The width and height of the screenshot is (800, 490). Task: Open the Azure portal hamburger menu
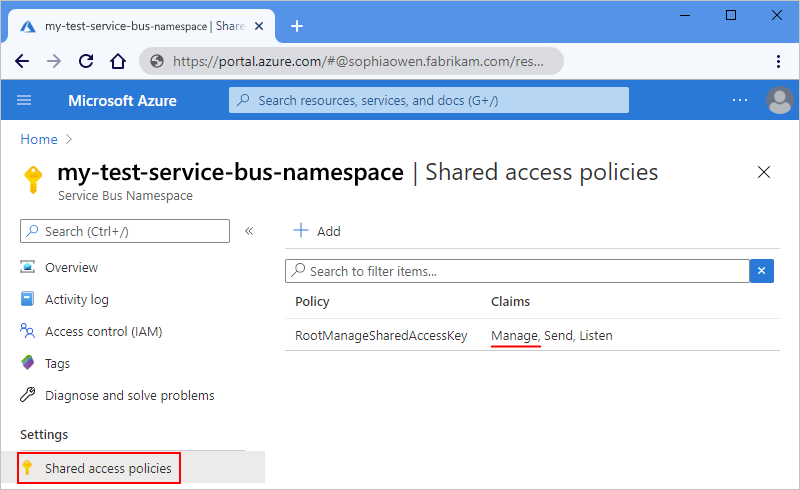click(25, 100)
